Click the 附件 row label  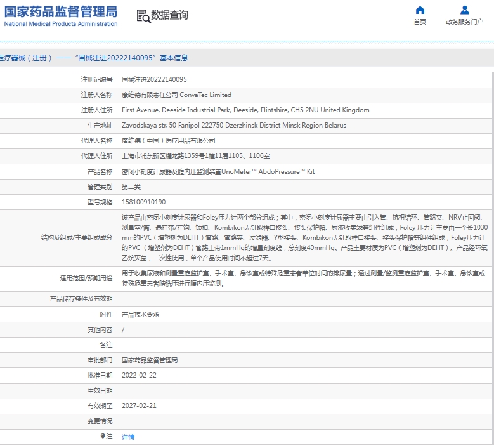point(106,314)
